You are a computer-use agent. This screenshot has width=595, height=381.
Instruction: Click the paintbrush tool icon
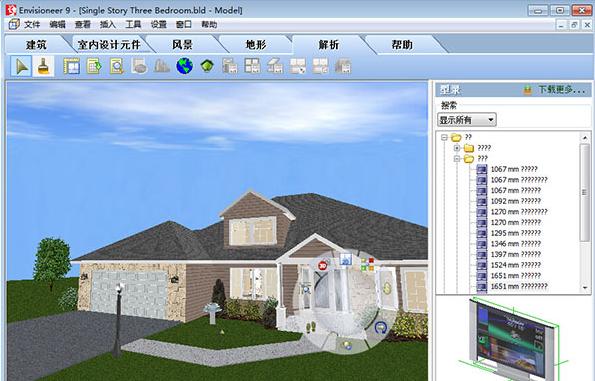[44, 66]
